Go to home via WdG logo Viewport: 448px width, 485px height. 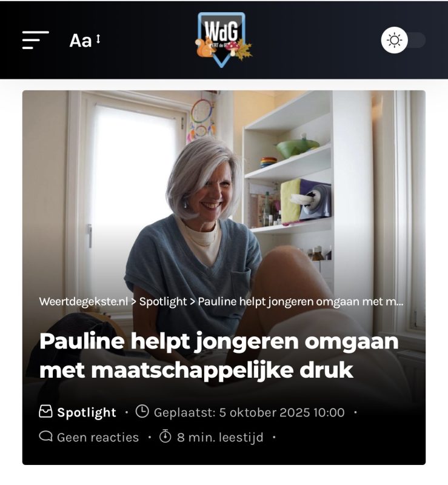click(223, 39)
